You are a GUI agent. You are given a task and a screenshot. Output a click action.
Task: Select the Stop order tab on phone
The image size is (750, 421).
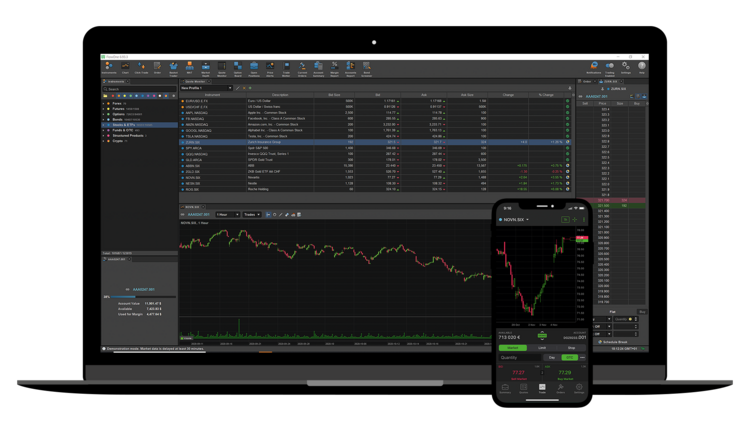click(571, 348)
